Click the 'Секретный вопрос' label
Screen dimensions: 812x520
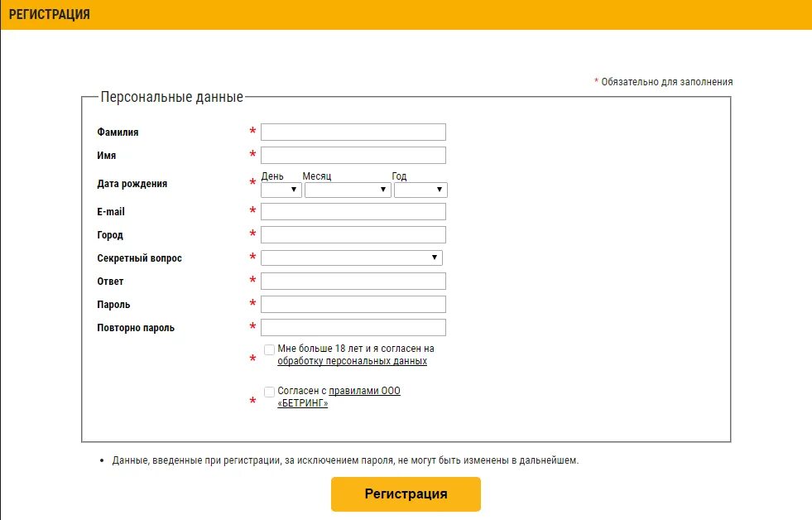pyautogui.click(x=139, y=258)
